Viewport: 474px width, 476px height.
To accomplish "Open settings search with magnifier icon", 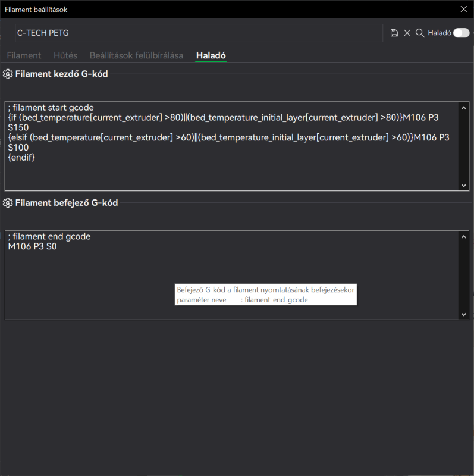I will click(x=420, y=33).
